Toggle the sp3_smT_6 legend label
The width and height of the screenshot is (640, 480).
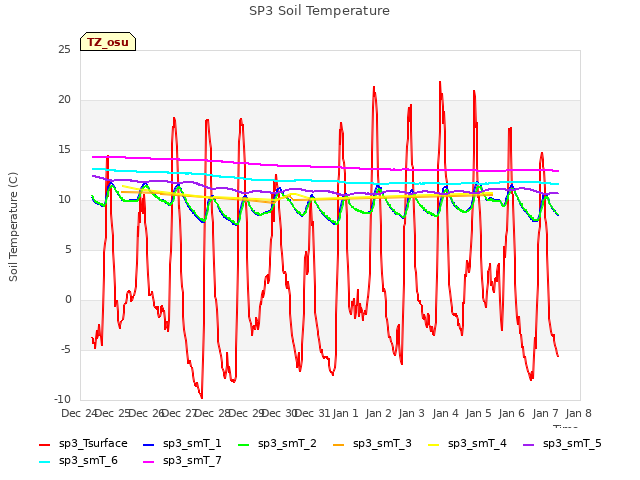click(x=88, y=461)
